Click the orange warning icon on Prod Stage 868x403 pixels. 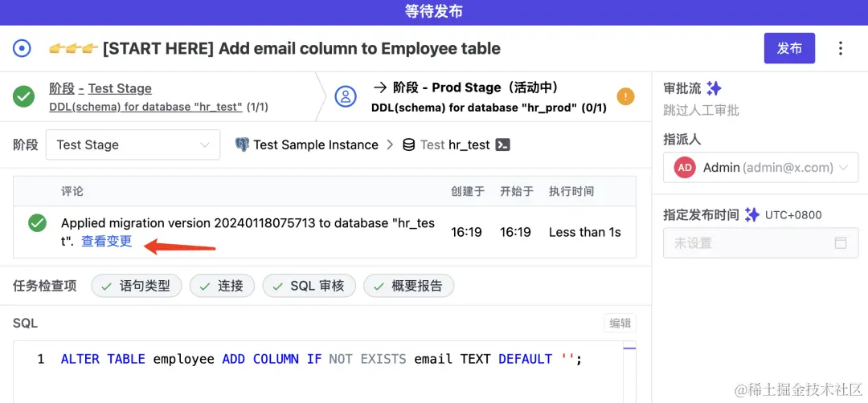[x=625, y=97]
